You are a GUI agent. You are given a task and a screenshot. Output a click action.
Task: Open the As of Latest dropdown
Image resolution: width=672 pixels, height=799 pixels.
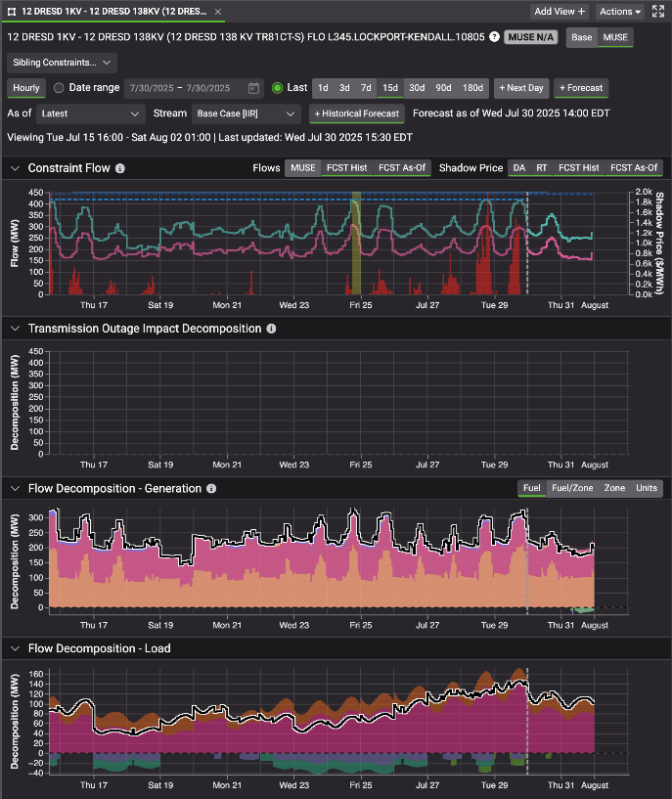(86, 113)
